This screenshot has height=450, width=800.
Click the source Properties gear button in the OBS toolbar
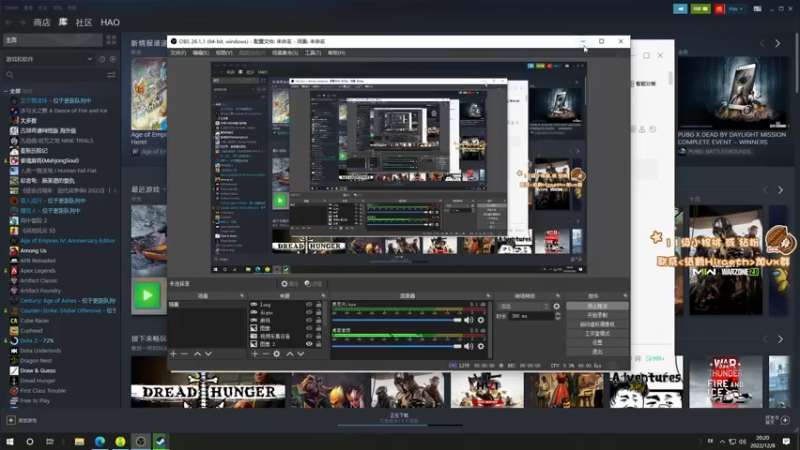point(289,284)
